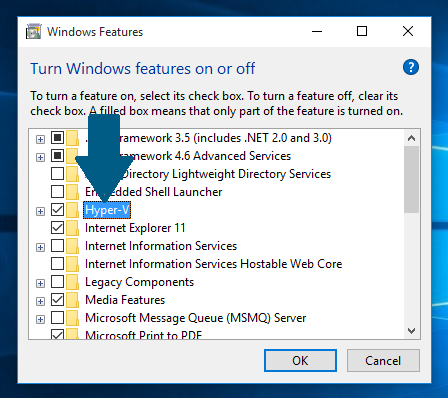Select Internet Information Services Hostable Web Core label
Screen dimensions: 448x398
pos(213,264)
